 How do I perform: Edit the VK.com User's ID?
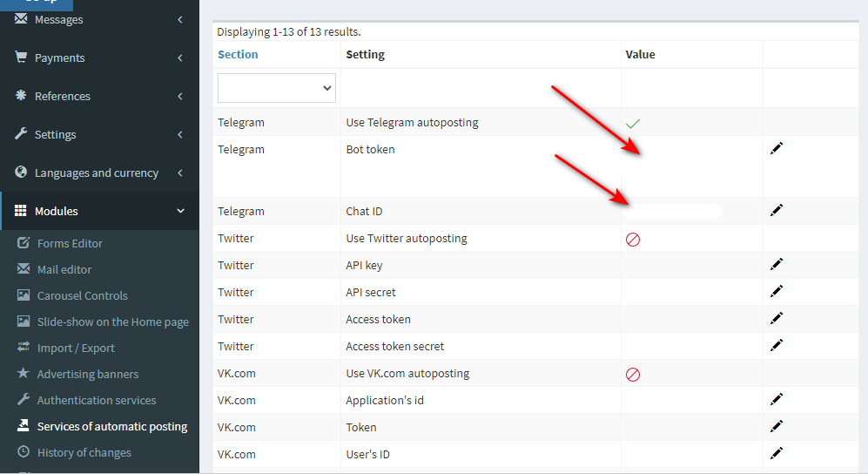(x=777, y=453)
